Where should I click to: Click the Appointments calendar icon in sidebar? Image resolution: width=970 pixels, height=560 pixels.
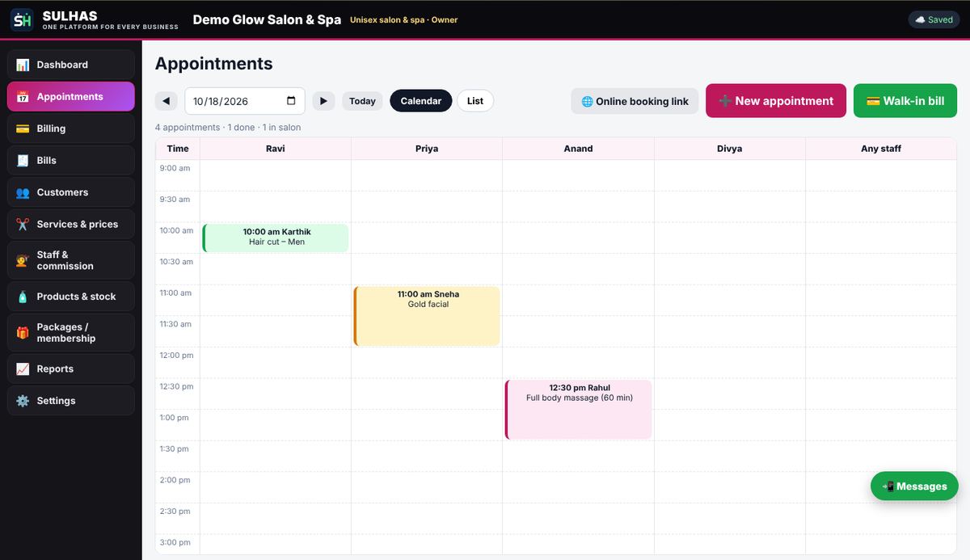[23, 97]
